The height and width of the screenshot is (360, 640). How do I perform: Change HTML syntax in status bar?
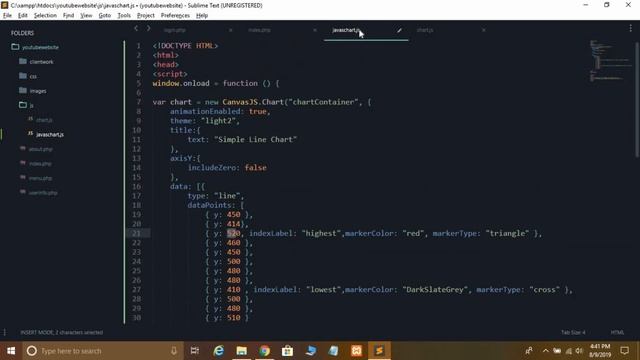click(x=617, y=332)
